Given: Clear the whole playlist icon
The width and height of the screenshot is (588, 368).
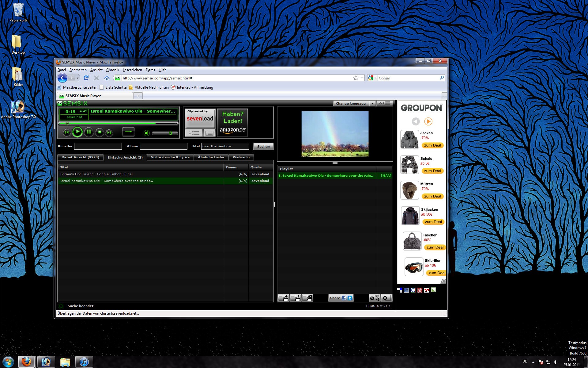Looking at the screenshot, I should (x=386, y=298).
